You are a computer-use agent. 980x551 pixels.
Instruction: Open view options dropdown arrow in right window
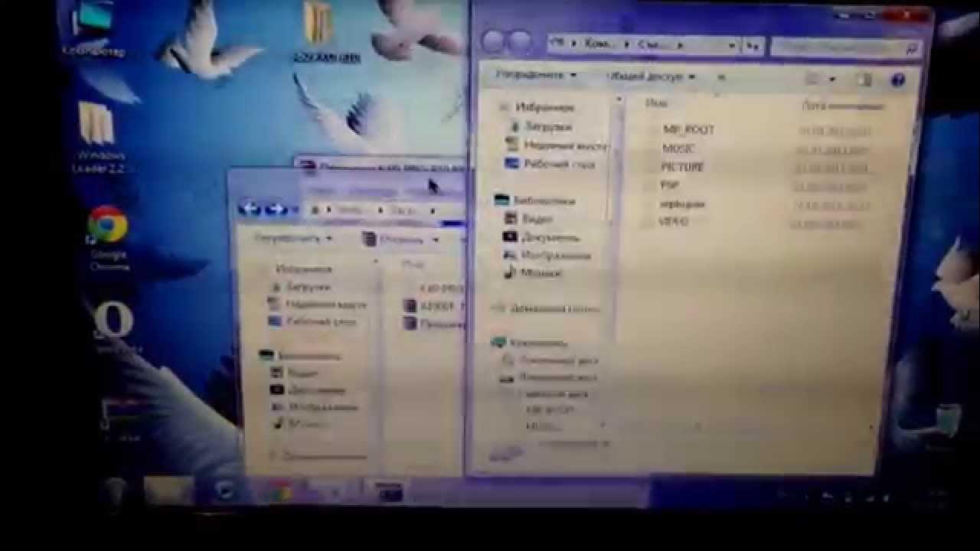832,80
